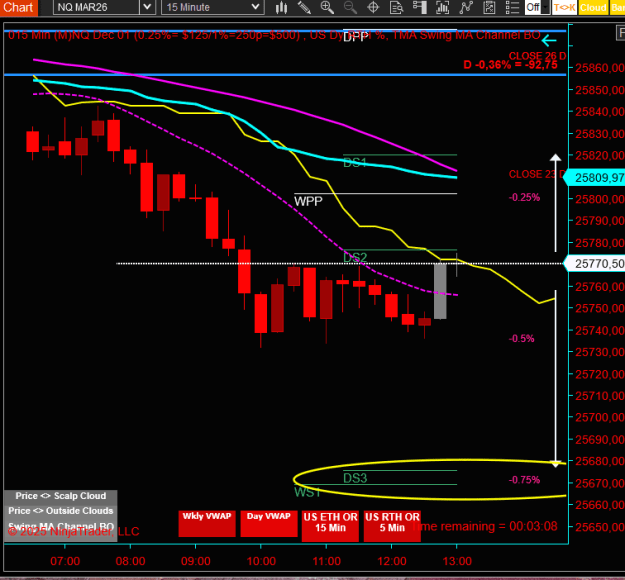Click the DS2 pivot label
Screen dimensions: 625x580
coord(355,258)
